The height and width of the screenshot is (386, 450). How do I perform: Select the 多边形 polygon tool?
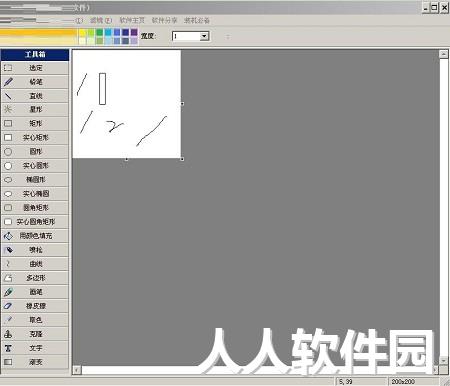[35, 278]
